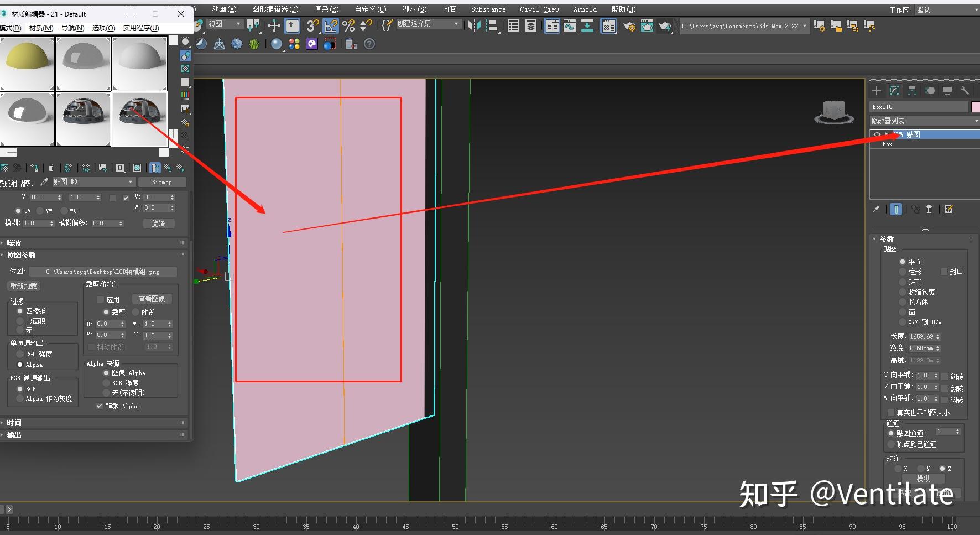Viewport: 980px width, 535px height.
Task: Click the 重新加载 reload button
Action: 24,286
